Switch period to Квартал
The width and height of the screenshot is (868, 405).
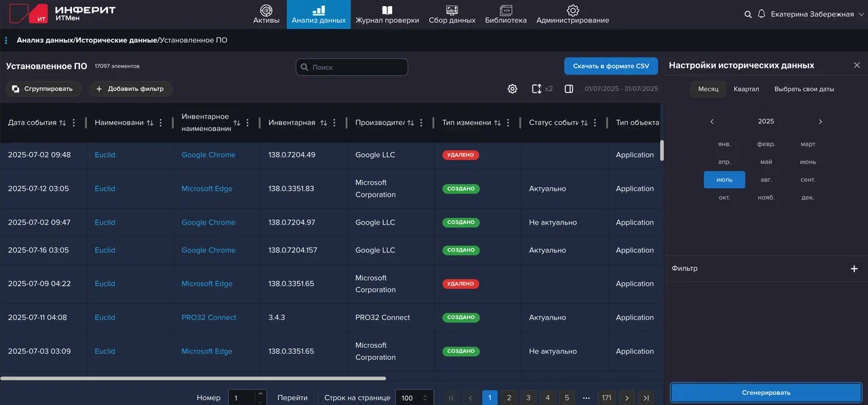click(746, 89)
